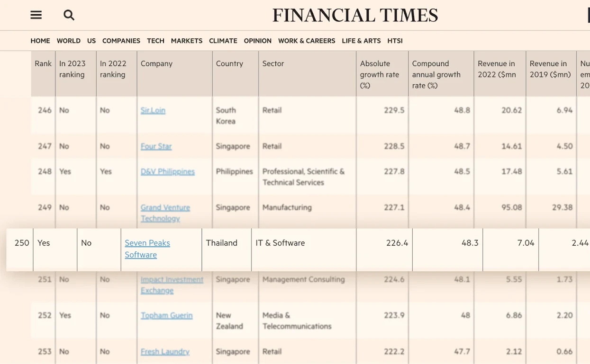Open Work & Careers section
590x364 pixels.
tap(307, 41)
